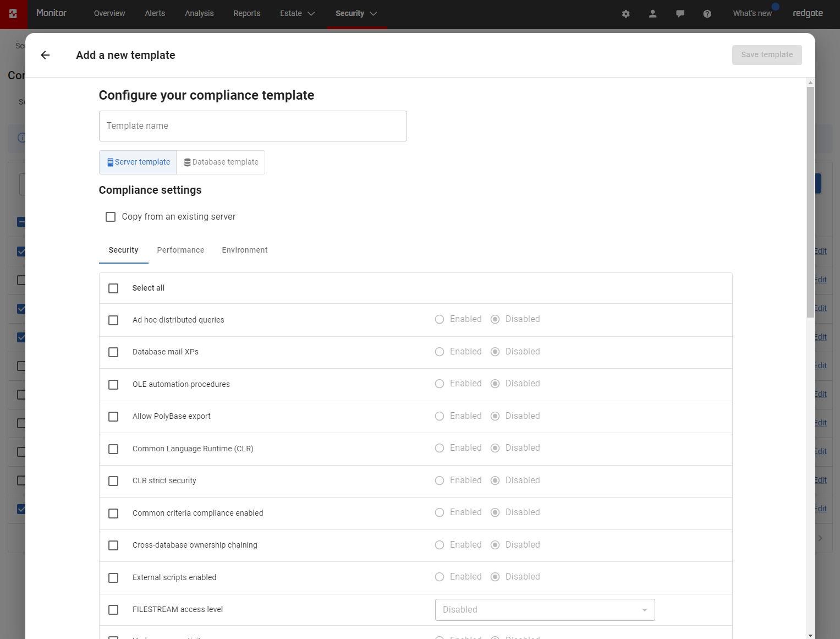Click the dialog vertical scrollbar
Image resolution: width=840 pixels, height=639 pixels.
pyautogui.click(x=810, y=202)
